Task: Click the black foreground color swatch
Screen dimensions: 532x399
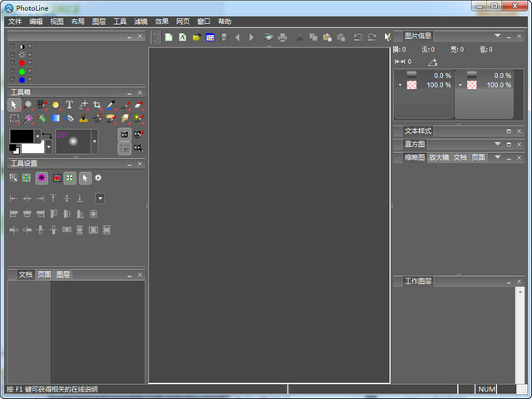Action: click(21, 136)
